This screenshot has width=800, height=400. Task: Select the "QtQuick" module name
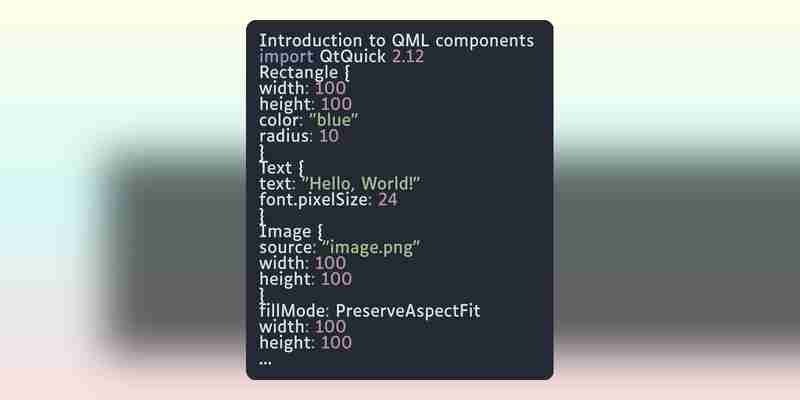pyautogui.click(x=353, y=57)
